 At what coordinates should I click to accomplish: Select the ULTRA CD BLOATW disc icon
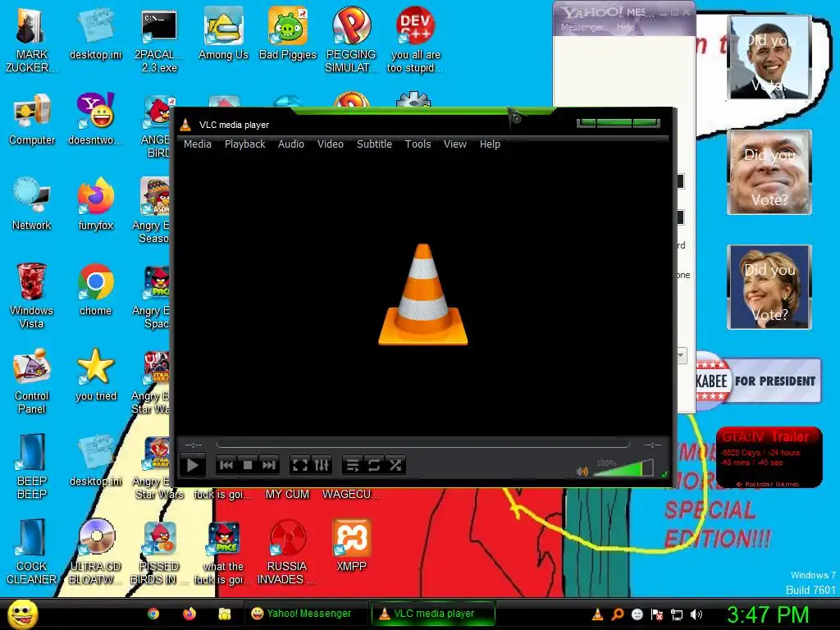tap(95, 552)
